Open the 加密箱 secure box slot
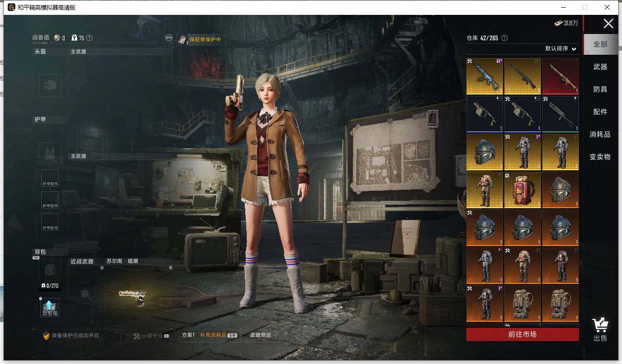 coord(50,307)
